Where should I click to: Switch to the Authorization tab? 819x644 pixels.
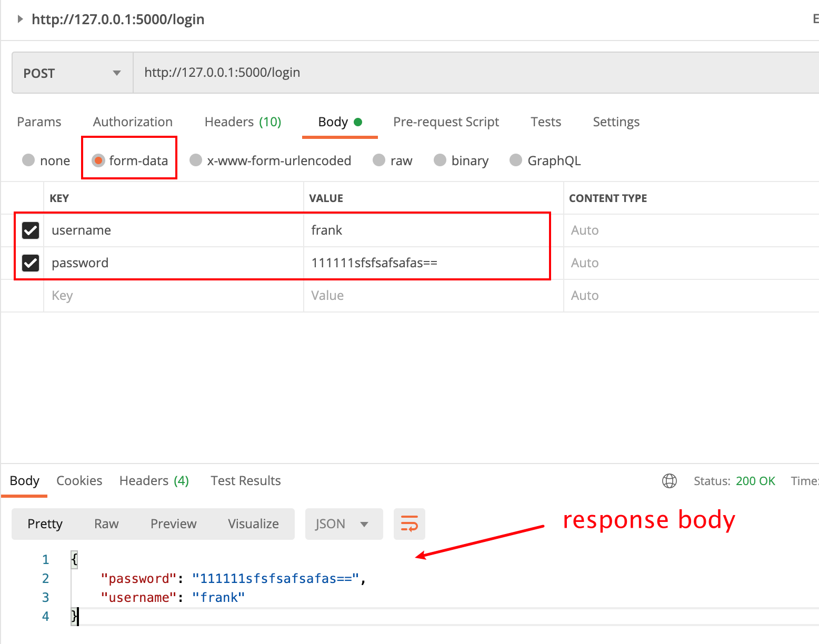[x=133, y=122]
